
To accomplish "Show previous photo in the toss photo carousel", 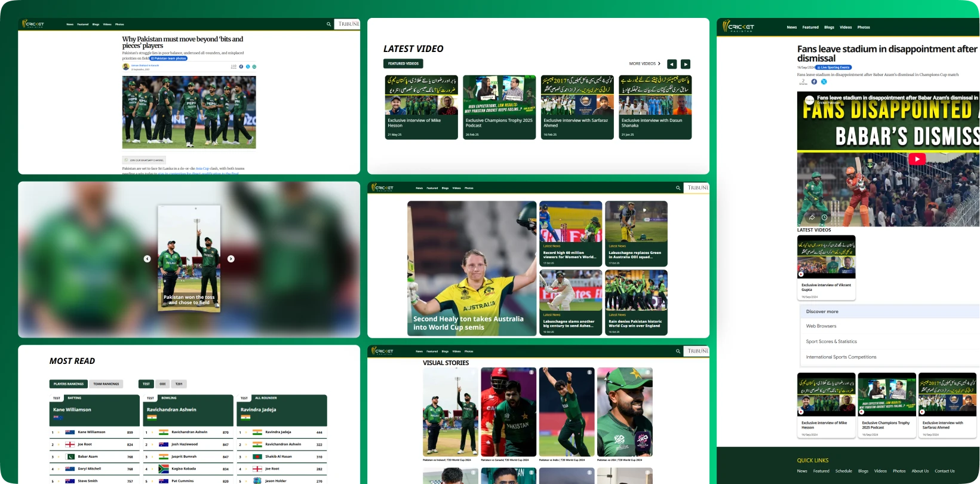I will tap(147, 259).
